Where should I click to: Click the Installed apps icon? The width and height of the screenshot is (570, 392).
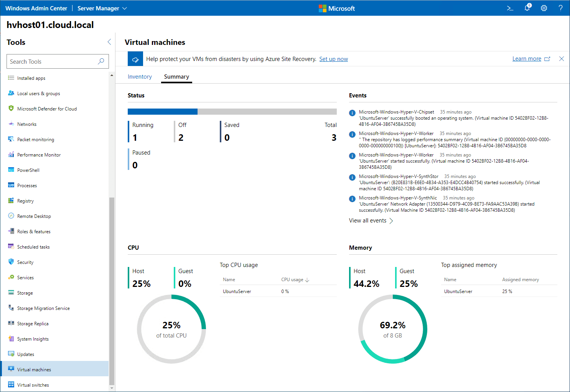point(11,78)
